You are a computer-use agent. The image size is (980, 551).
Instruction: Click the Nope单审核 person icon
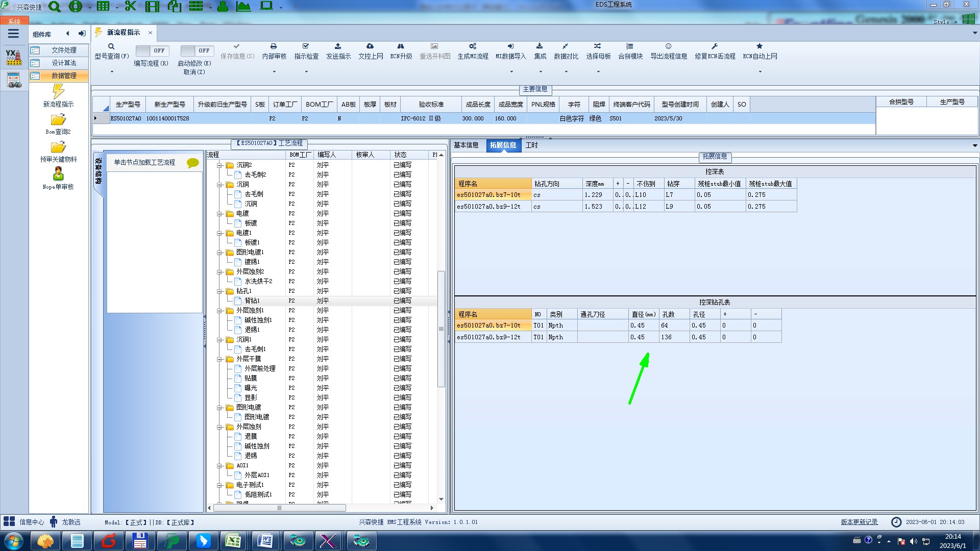coord(58,174)
